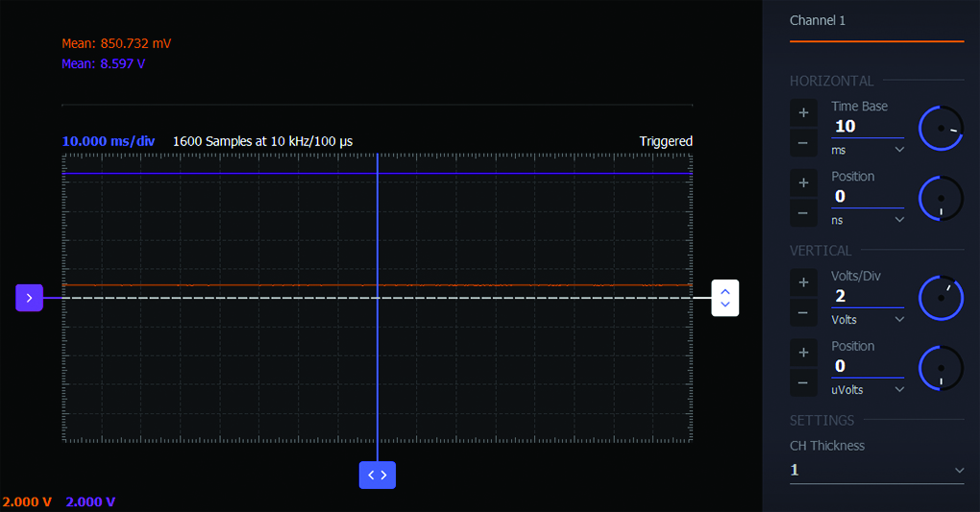Decrease vertical Position with minus button

point(803,382)
